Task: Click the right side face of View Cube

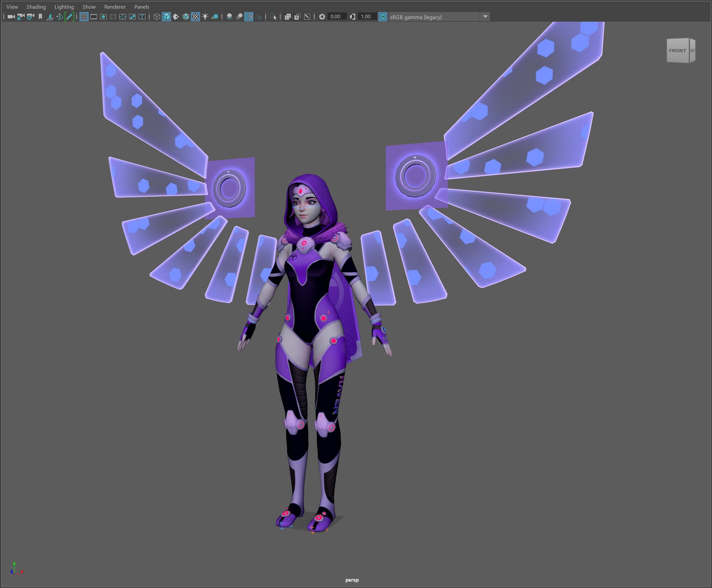Action: click(692, 50)
